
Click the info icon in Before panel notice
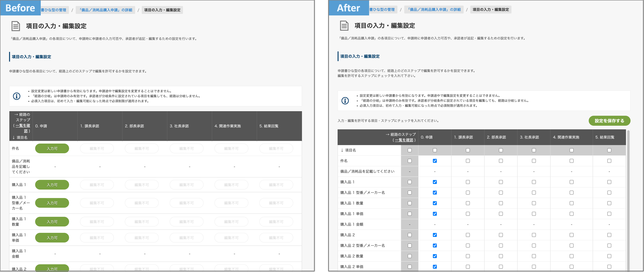(x=17, y=96)
